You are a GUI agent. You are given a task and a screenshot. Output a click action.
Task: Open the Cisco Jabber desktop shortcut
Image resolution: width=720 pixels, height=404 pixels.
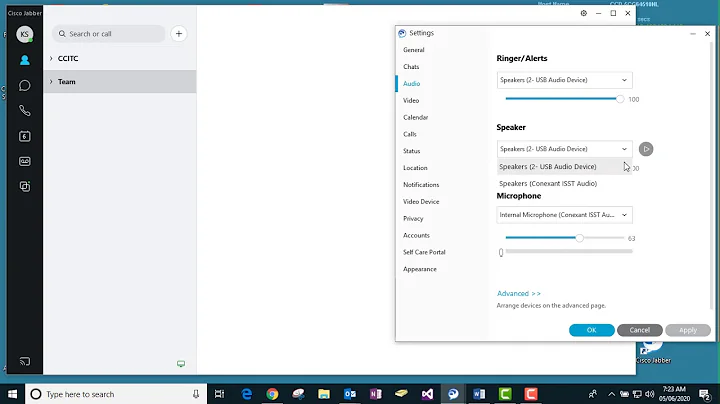click(653, 353)
